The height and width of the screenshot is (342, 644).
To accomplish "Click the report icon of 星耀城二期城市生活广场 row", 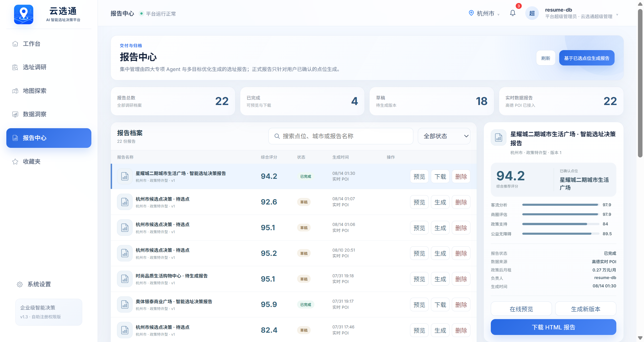I will pyautogui.click(x=125, y=176).
